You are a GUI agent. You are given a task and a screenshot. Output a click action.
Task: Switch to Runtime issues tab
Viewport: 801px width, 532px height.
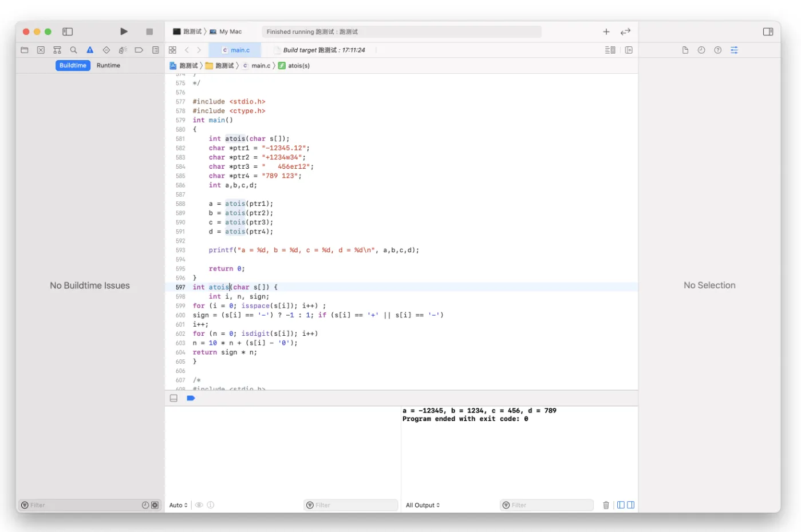click(108, 65)
